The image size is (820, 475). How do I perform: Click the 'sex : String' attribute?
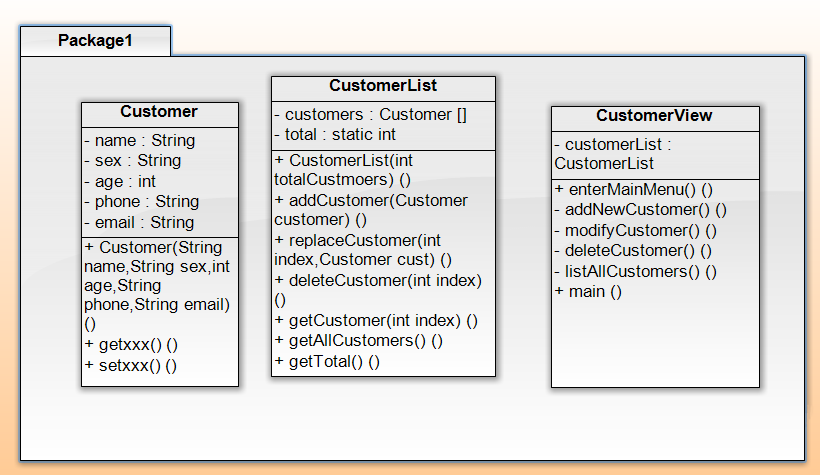(132, 160)
